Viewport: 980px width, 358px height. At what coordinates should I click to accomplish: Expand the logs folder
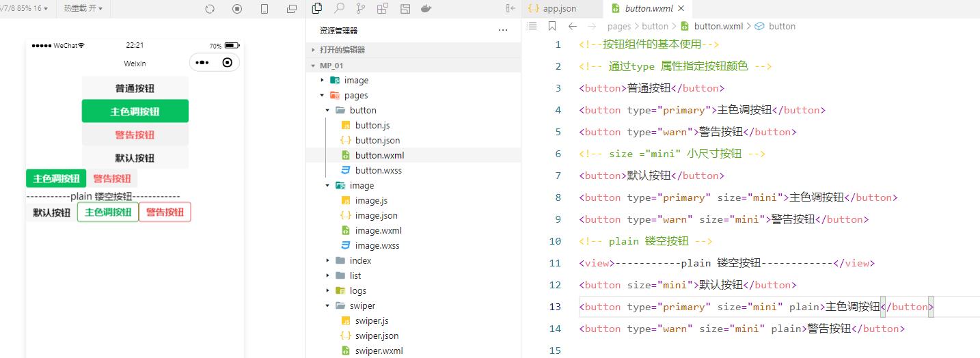pos(328,290)
